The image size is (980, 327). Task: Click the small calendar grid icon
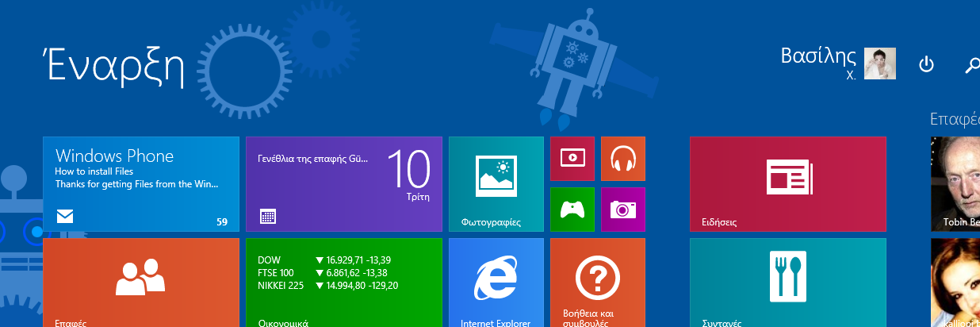267,216
